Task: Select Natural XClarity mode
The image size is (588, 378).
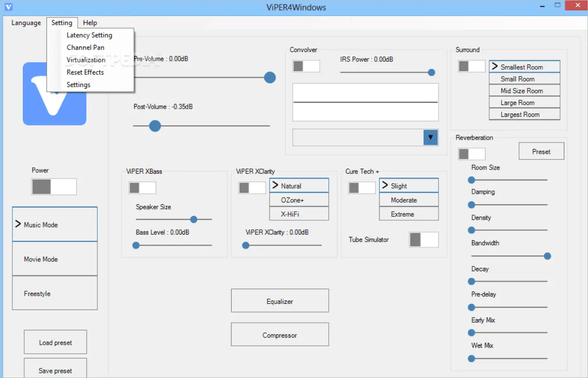Action: click(x=299, y=186)
